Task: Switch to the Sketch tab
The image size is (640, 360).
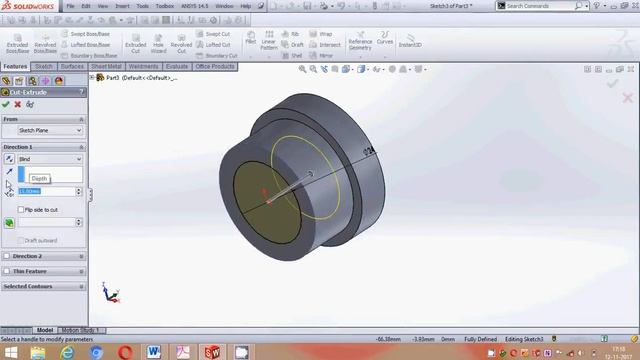Action: (44, 66)
